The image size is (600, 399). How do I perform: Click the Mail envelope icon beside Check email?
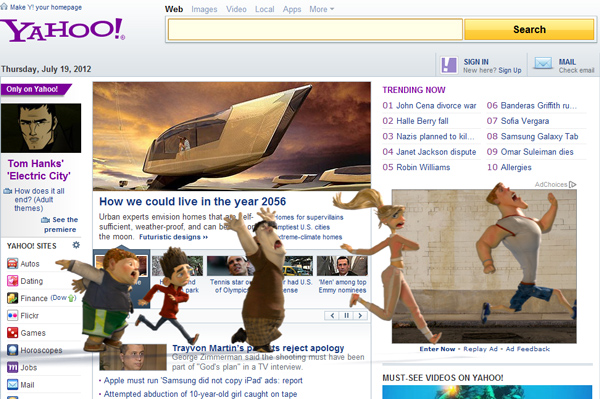[543, 64]
